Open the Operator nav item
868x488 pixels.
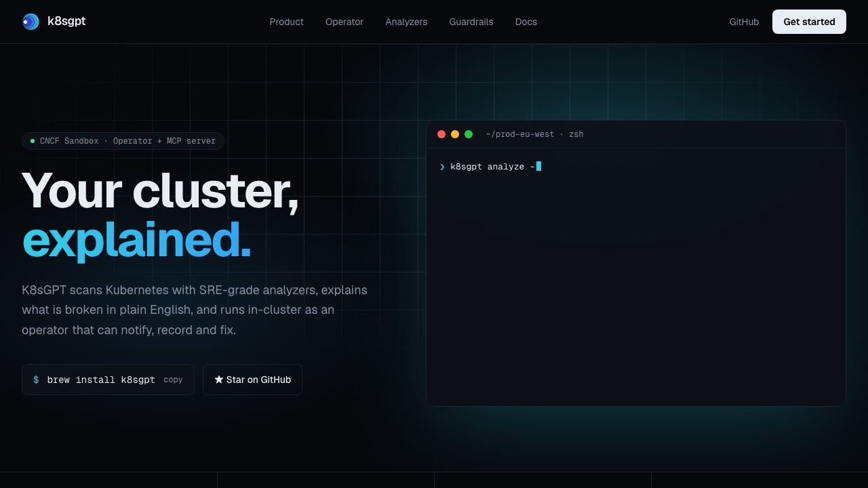(x=344, y=22)
